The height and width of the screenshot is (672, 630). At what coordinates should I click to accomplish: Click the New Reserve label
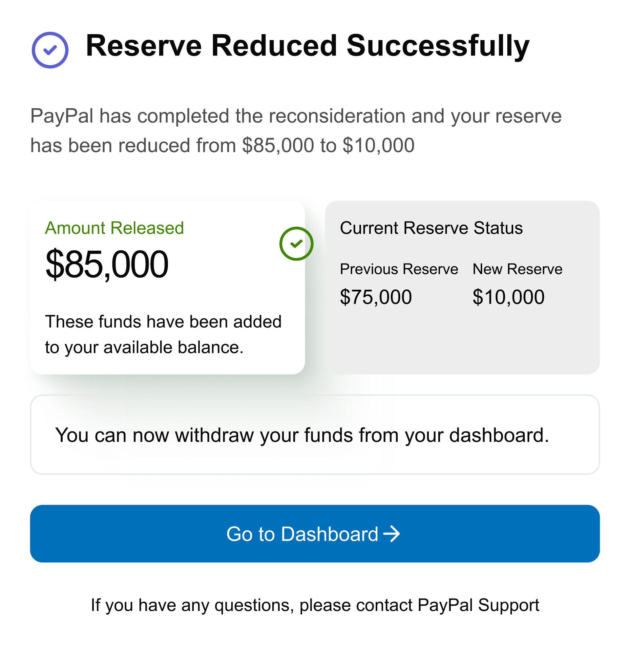(x=517, y=269)
